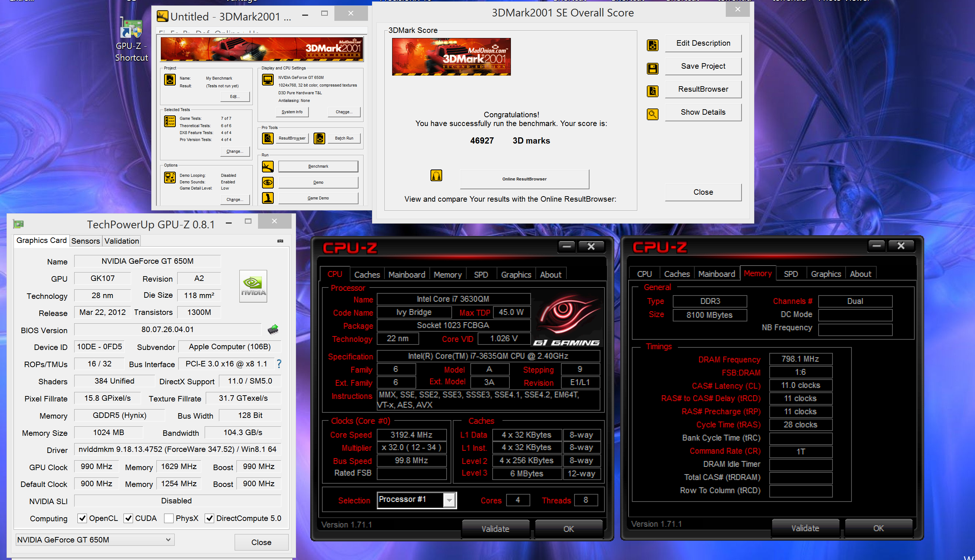Toggle the OpenCL checkbox in GPU-Z
This screenshot has width=975, height=560.
82,518
